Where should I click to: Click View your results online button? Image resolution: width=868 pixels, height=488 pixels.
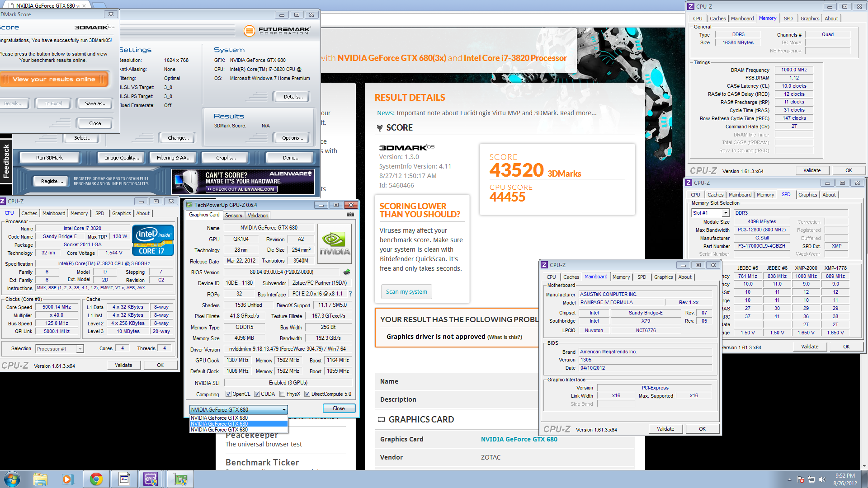54,80
